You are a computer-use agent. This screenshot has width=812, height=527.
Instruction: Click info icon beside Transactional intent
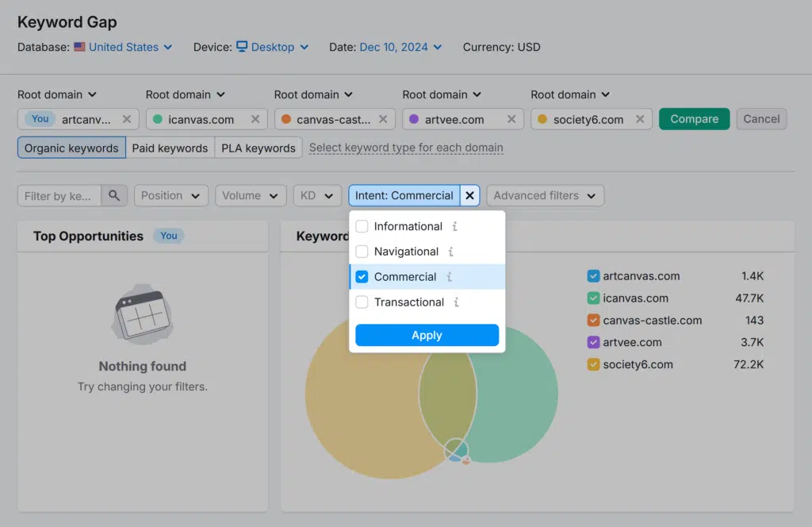tap(456, 302)
